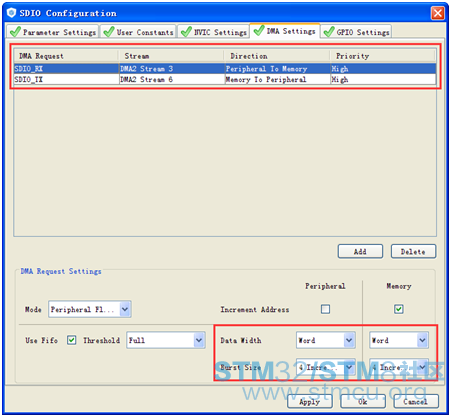Click the Add button
This screenshot has width=451, height=417.
[x=360, y=251]
